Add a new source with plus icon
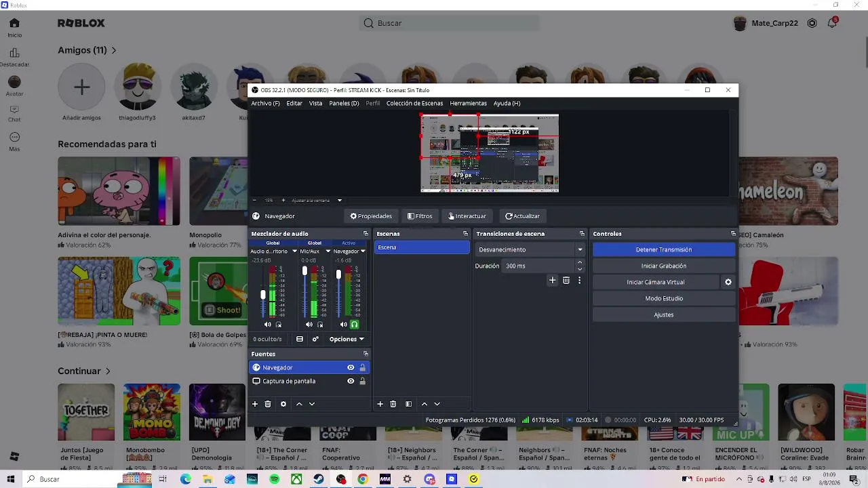Image resolution: width=868 pixels, height=488 pixels. click(255, 404)
